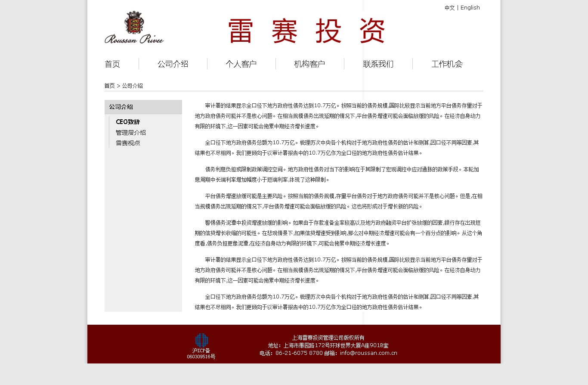Click the 首页 breadcrumb link
The height and width of the screenshot is (385, 588).
pos(109,86)
